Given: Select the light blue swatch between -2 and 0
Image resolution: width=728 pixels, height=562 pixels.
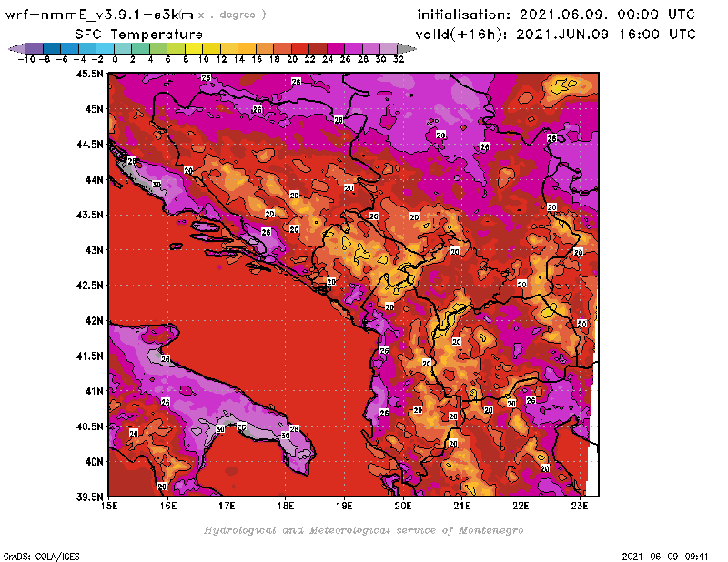Looking at the screenshot, I should pos(105,48).
